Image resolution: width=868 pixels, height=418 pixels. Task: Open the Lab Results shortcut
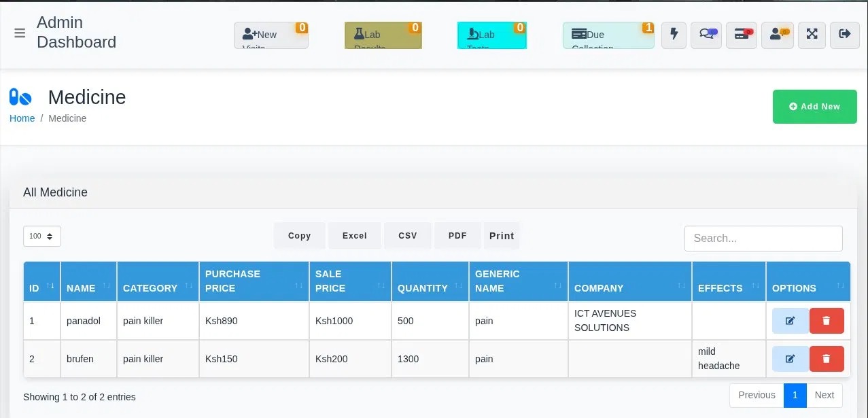pos(383,35)
